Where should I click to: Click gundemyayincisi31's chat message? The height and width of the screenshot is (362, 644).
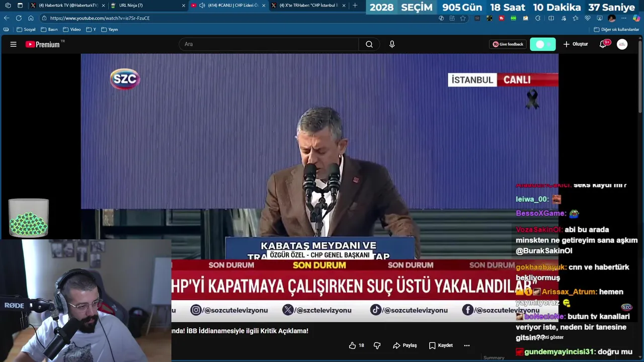[x=574, y=352]
